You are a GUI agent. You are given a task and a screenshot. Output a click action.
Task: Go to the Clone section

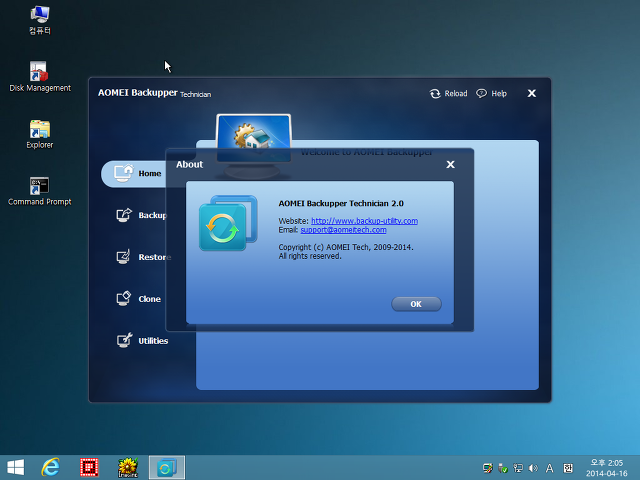(x=139, y=299)
